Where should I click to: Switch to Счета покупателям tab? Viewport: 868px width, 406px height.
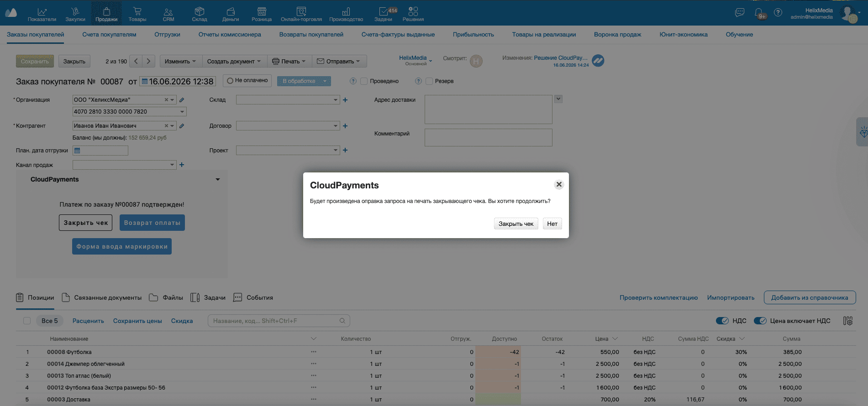click(109, 35)
